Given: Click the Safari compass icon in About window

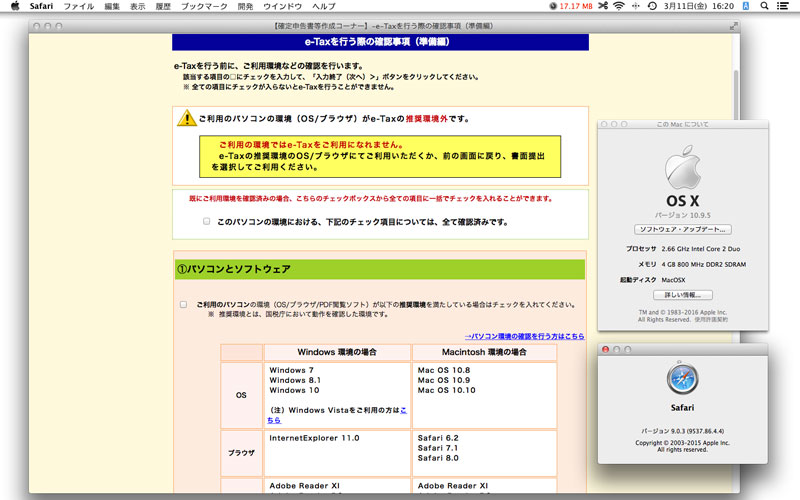Looking at the screenshot, I should (682, 378).
